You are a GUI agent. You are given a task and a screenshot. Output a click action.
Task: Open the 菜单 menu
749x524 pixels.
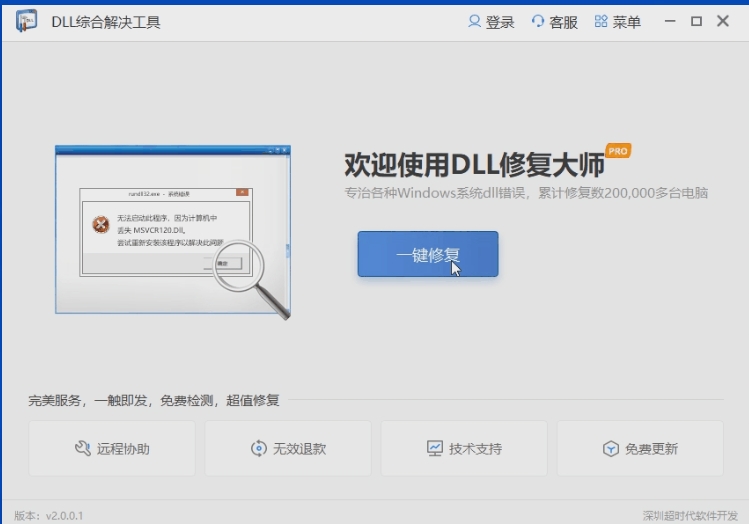618,21
